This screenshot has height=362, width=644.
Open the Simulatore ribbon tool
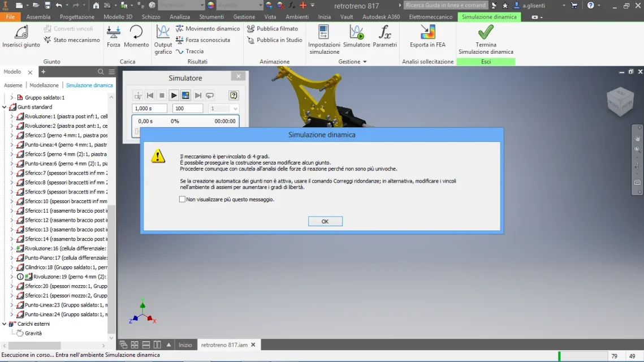point(357,37)
